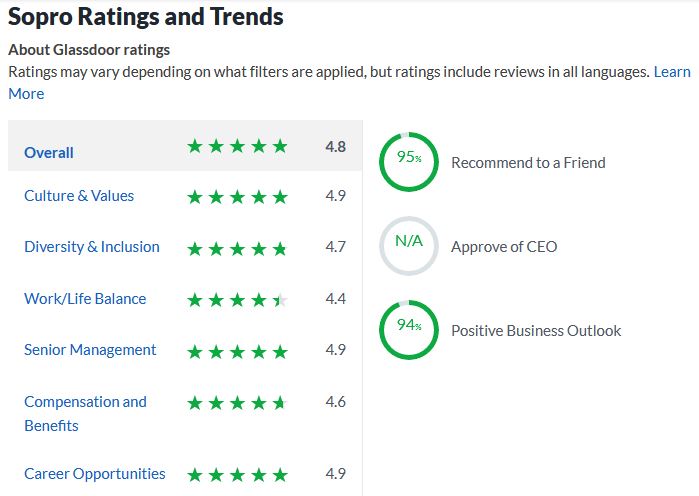This screenshot has height=496, width=699.
Task: Click the 95% Recommend circle indicator
Action: [408, 161]
